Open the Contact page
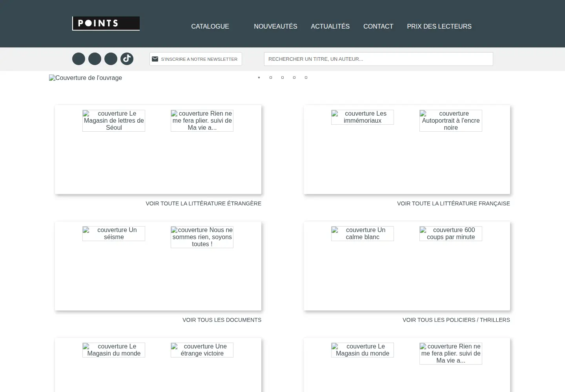This screenshot has height=392, width=565. 378,26
